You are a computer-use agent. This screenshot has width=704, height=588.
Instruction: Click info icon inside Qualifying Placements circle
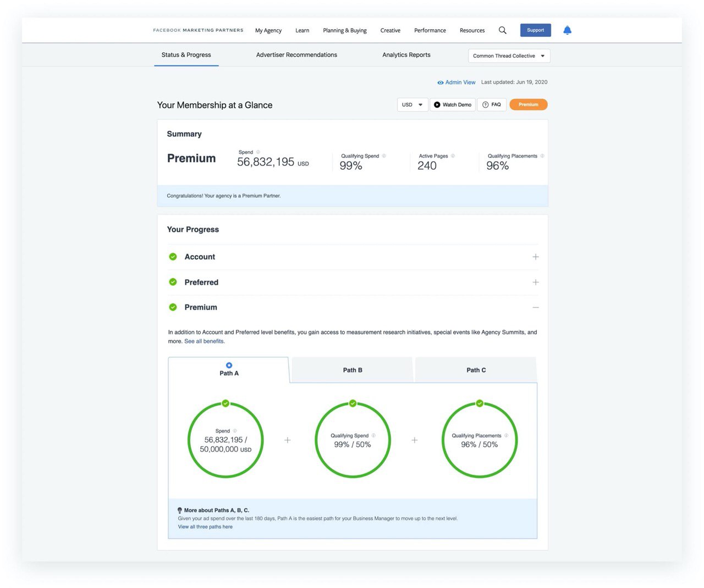point(506,435)
